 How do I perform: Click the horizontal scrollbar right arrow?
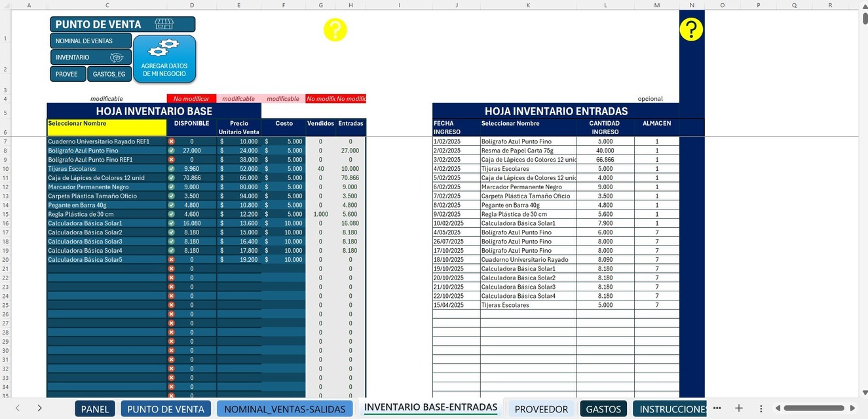853,409
